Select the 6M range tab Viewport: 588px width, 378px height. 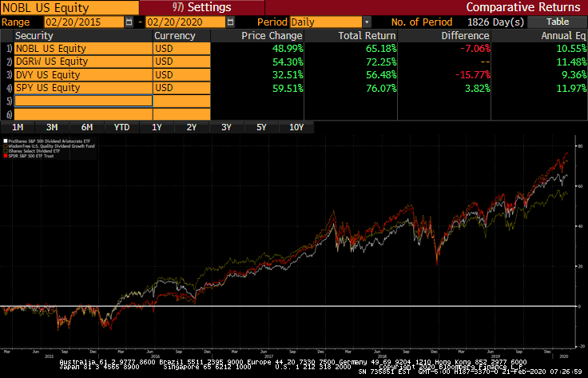(x=87, y=127)
